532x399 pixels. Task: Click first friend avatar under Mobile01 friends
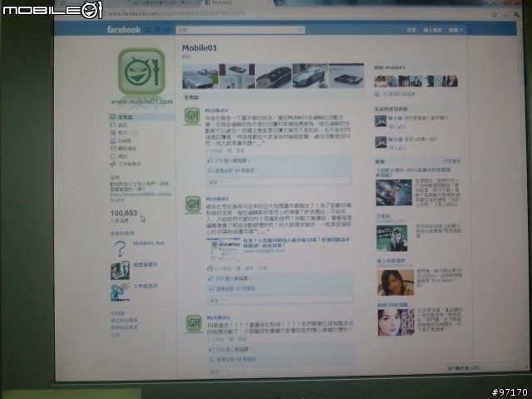coord(379,81)
